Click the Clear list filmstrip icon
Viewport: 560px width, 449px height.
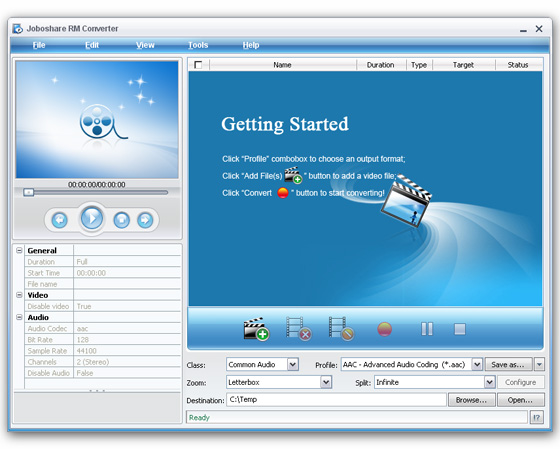(x=341, y=329)
